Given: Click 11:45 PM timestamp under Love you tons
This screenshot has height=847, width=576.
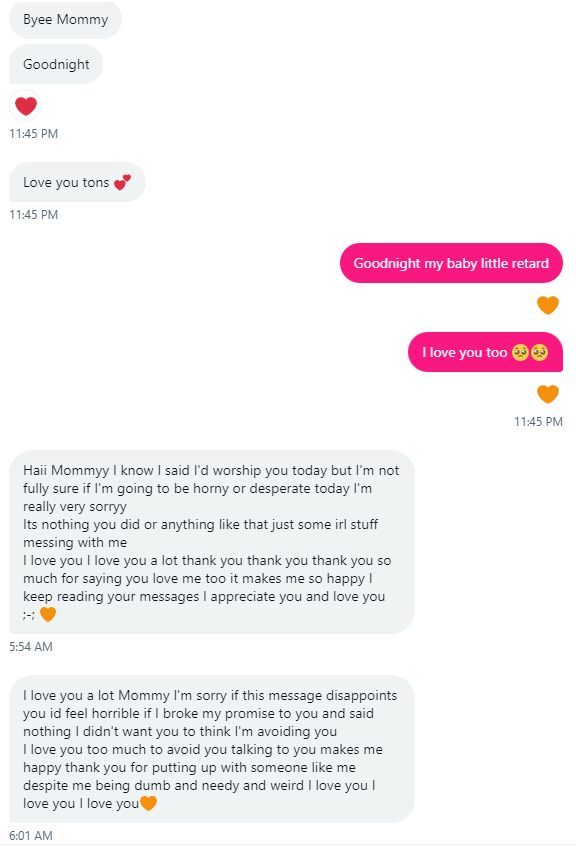Looking at the screenshot, I should pyautogui.click(x=34, y=214).
